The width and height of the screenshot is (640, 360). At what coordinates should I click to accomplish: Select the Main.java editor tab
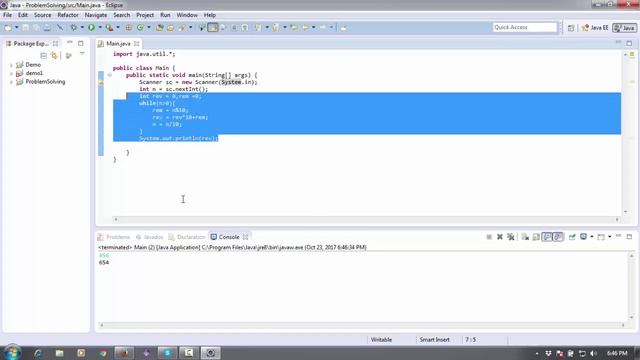(118, 43)
